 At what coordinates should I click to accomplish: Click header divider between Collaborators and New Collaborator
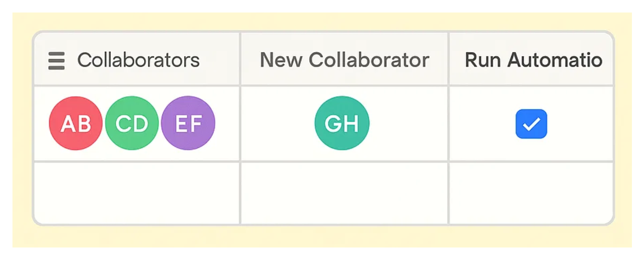(x=240, y=59)
